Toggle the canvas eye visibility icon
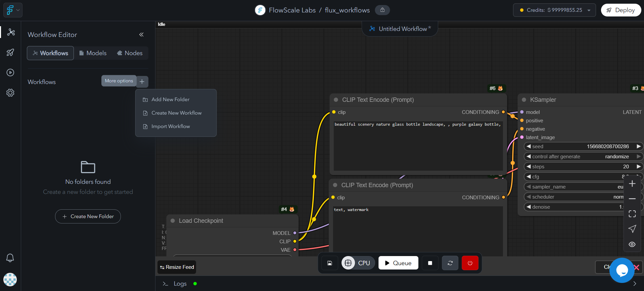644x291 pixels. pyautogui.click(x=632, y=244)
